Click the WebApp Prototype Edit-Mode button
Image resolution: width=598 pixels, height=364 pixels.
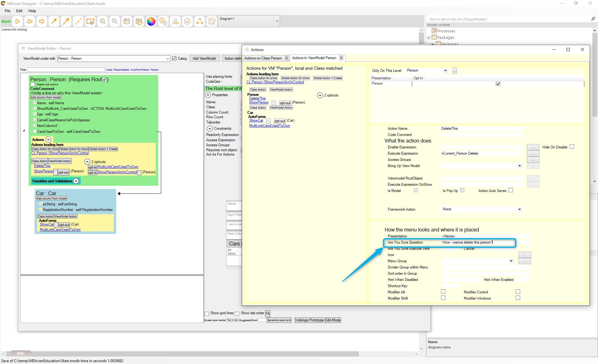pyautogui.click(x=318, y=320)
